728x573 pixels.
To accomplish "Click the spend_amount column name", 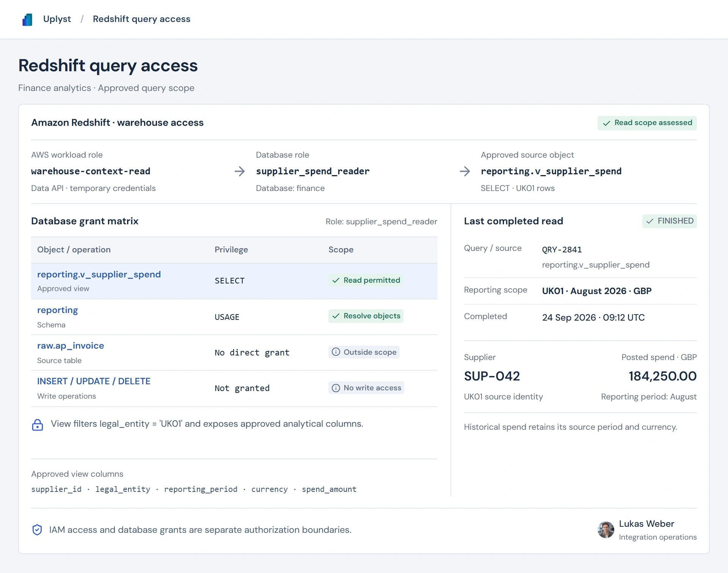I will tap(329, 489).
